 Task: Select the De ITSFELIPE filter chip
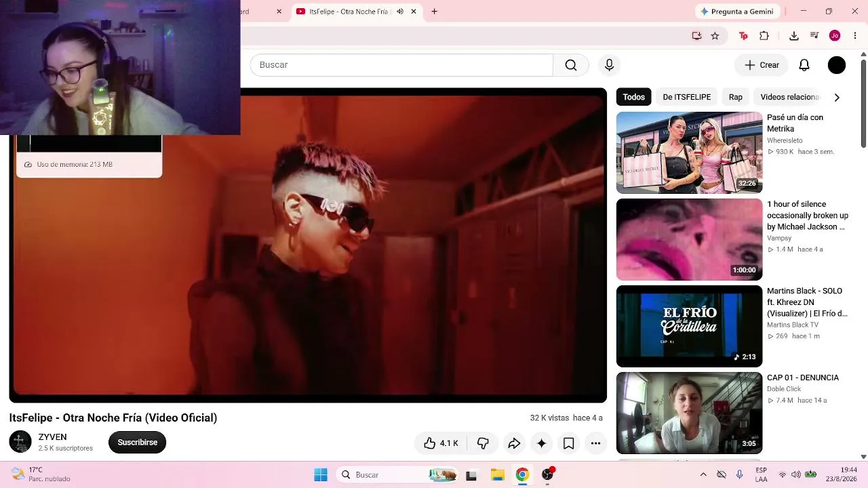tap(687, 97)
